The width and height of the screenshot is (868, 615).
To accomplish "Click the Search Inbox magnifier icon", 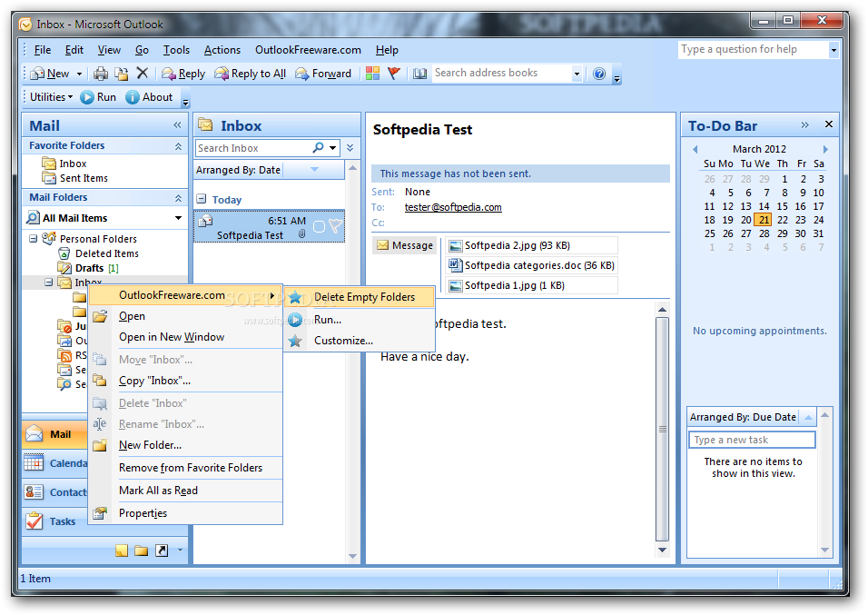I will [x=319, y=148].
